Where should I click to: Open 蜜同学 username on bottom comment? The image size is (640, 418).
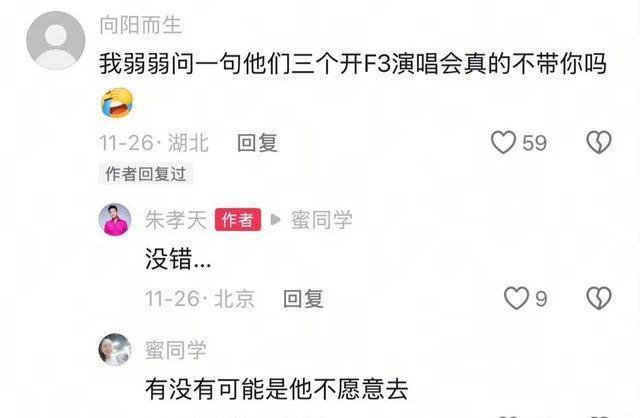tap(176, 350)
